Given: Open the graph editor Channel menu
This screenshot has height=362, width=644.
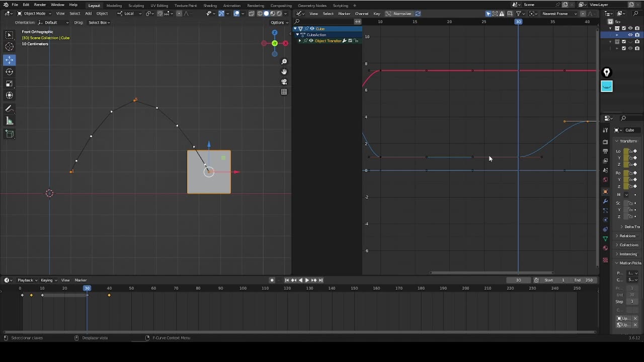Looking at the screenshot, I should [x=361, y=14].
